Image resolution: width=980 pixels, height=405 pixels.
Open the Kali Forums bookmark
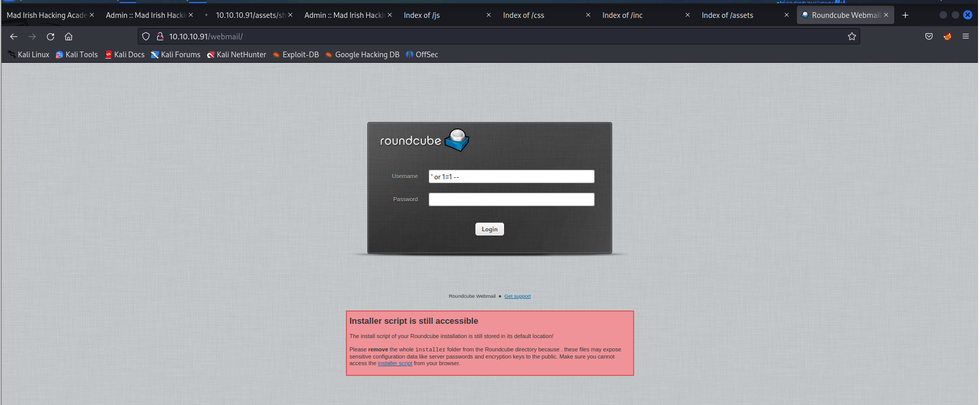(x=175, y=55)
